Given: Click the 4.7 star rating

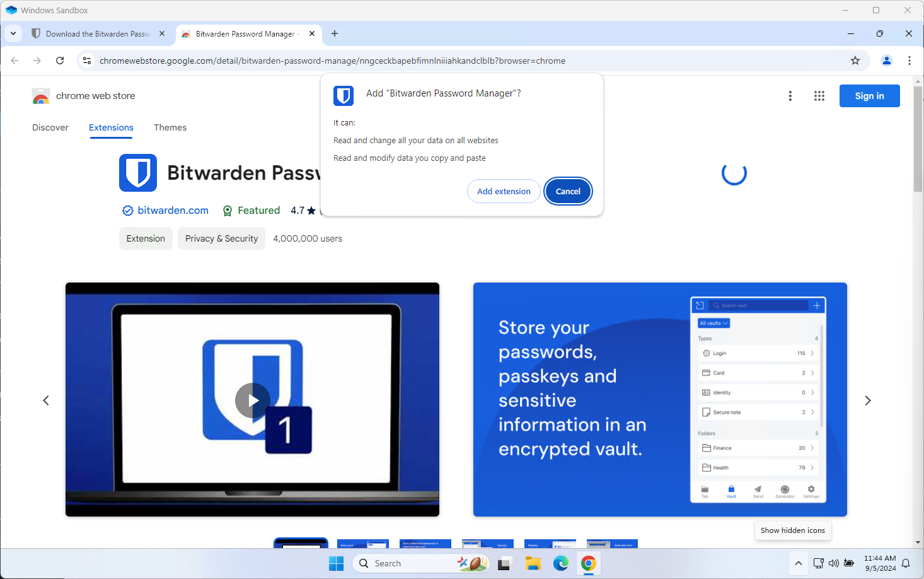Looking at the screenshot, I should tap(303, 211).
